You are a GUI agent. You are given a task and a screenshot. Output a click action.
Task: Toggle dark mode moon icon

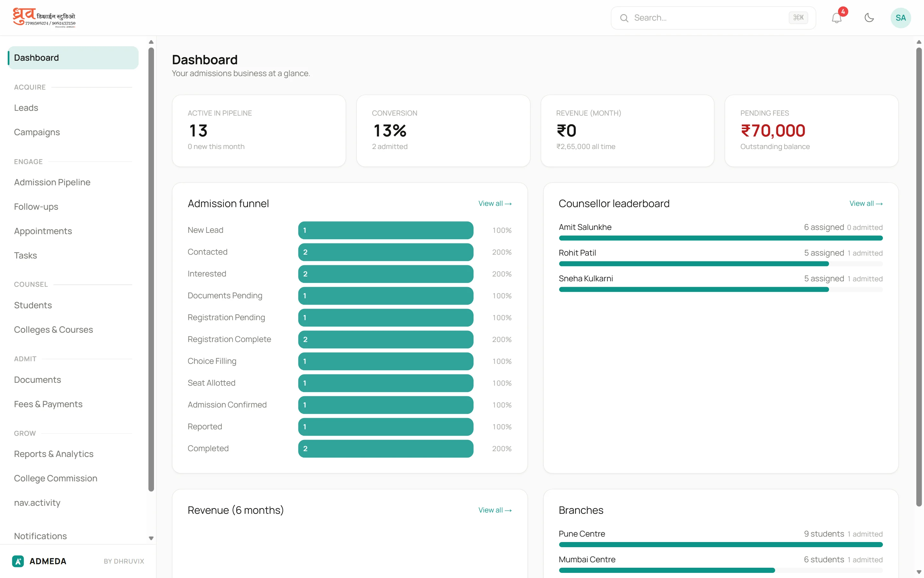[x=869, y=18]
